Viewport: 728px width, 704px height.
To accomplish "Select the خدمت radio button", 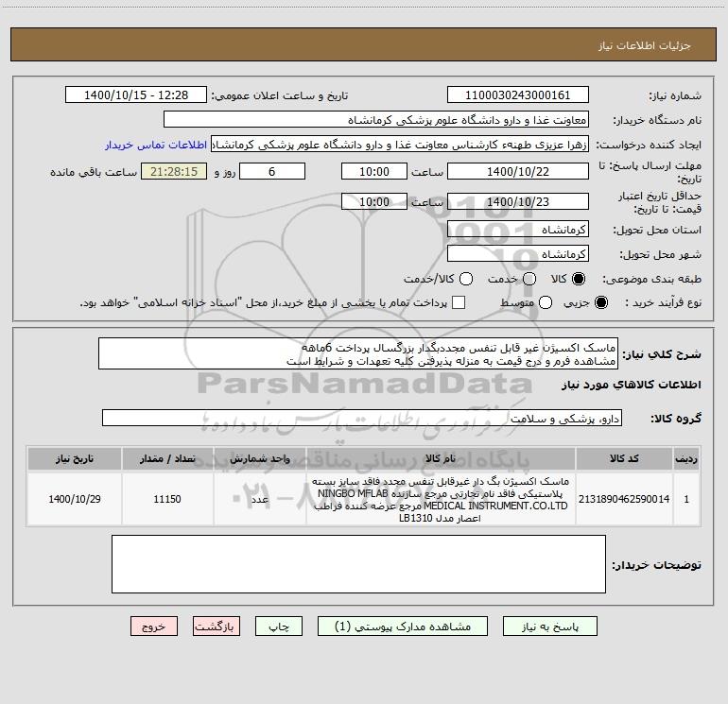I will click(529, 279).
